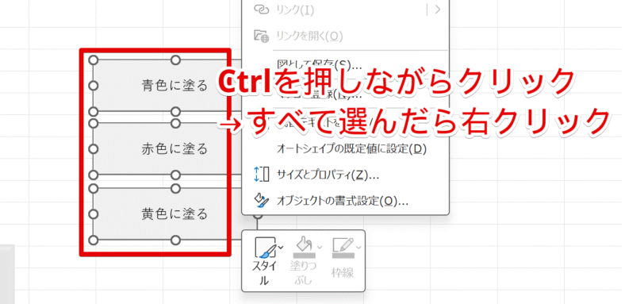Click the folder-globe icon for リンクを開く(O)
Screen dimensions: 644x304
[x=261, y=37]
